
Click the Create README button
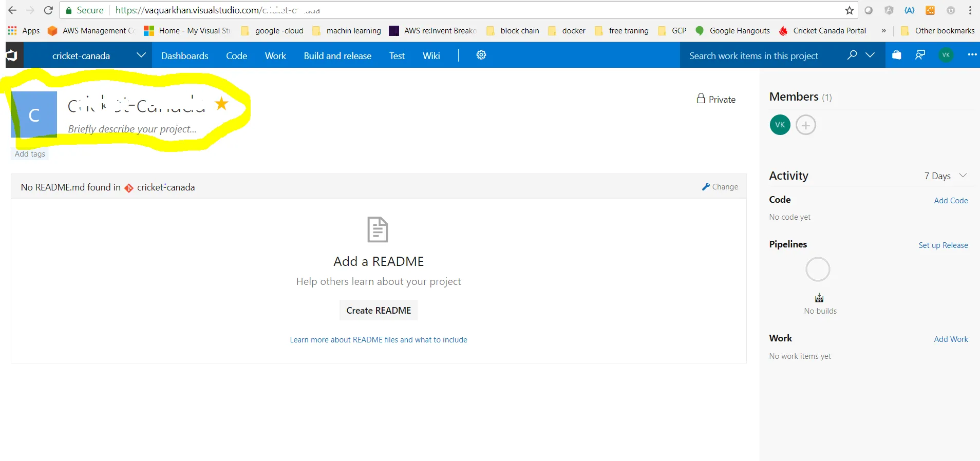(x=379, y=310)
